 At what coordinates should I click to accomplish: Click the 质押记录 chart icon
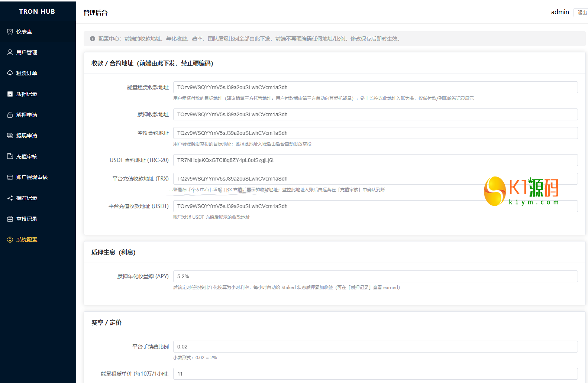coord(10,94)
